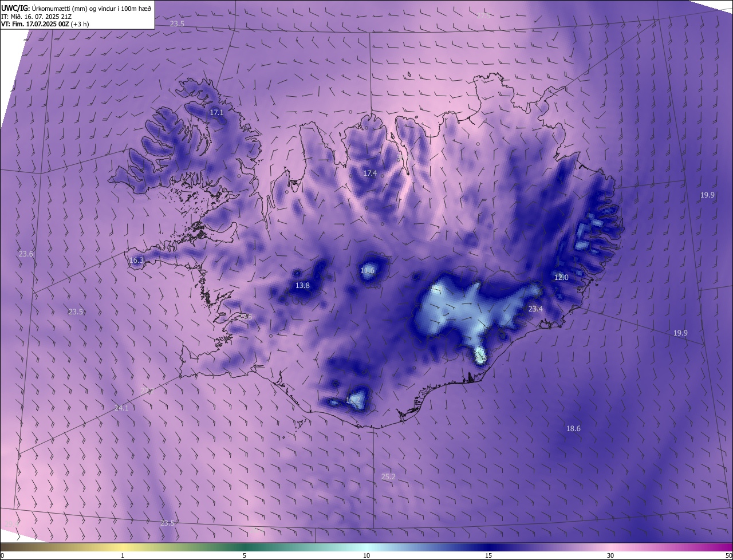Click the 11.6 value on the map
The image size is (733, 560).
(x=367, y=270)
